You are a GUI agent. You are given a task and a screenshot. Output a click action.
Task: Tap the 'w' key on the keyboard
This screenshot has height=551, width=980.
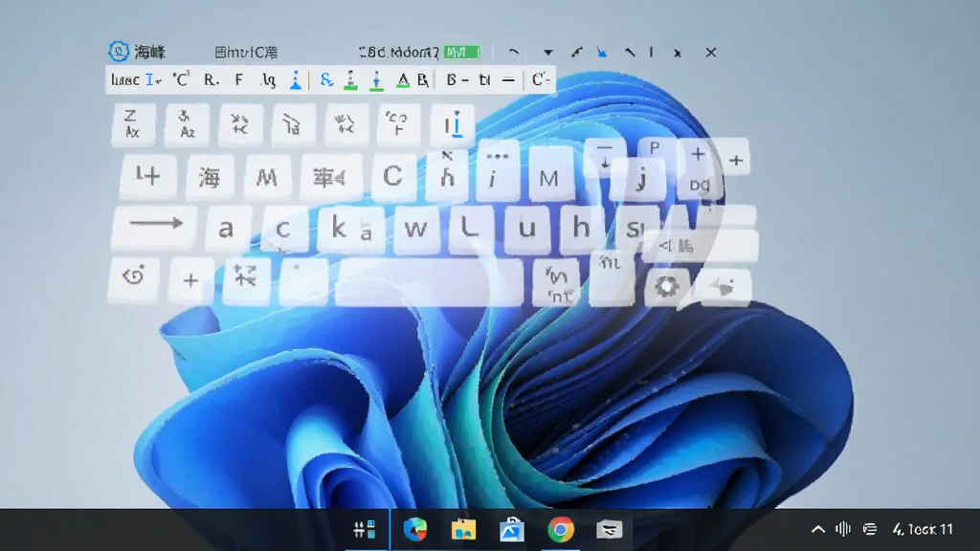coord(415,229)
